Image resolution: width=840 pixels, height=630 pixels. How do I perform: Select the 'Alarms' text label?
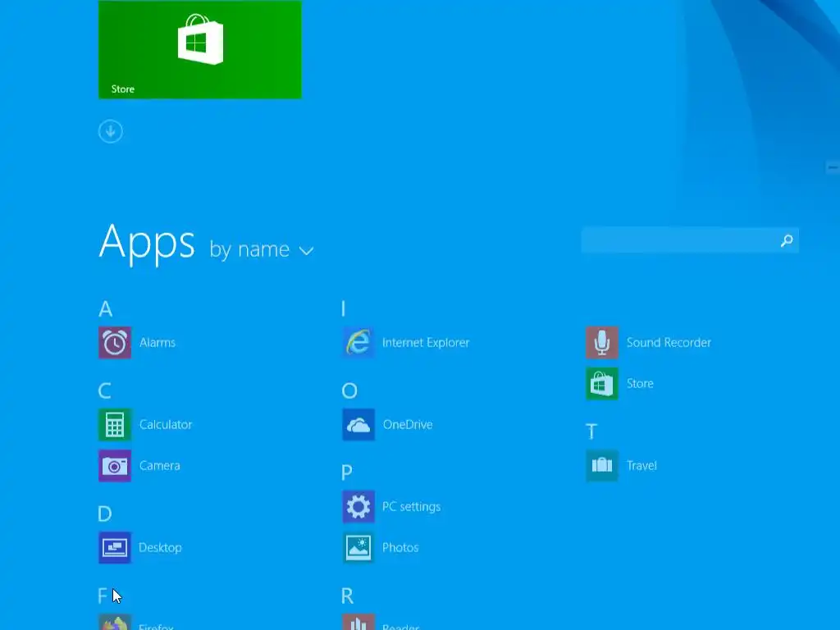pyautogui.click(x=157, y=342)
